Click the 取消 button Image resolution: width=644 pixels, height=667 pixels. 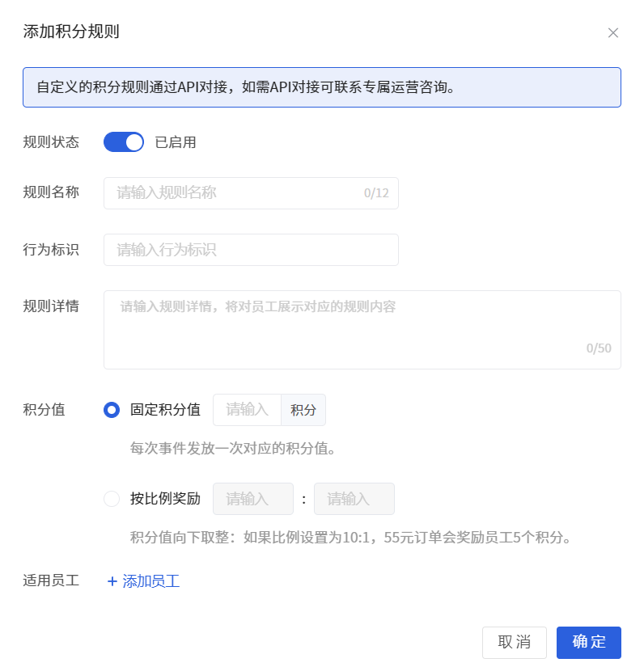[x=515, y=642]
